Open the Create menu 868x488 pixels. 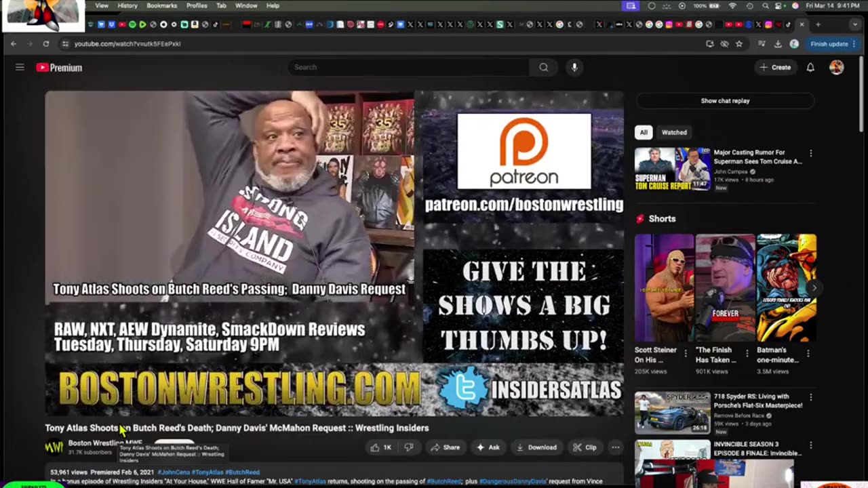click(x=775, y=67)
